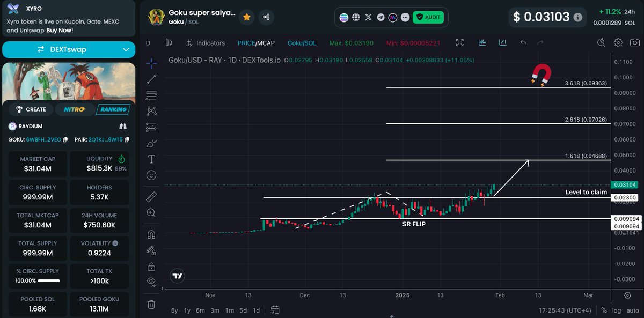Click the price info icon beside $0.03103
The image size is (644, 318).
(577, 17)
